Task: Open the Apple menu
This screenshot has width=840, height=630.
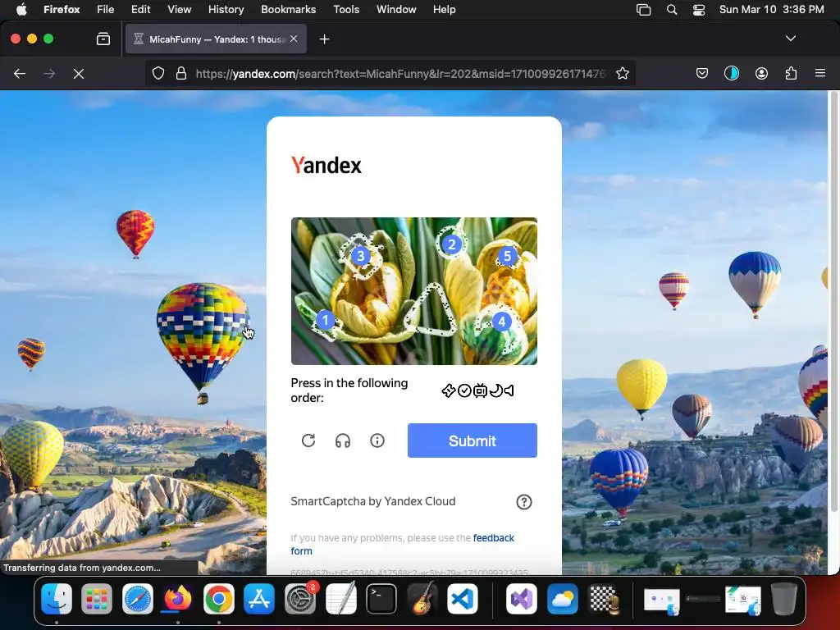Action: (x=21, y=9)
